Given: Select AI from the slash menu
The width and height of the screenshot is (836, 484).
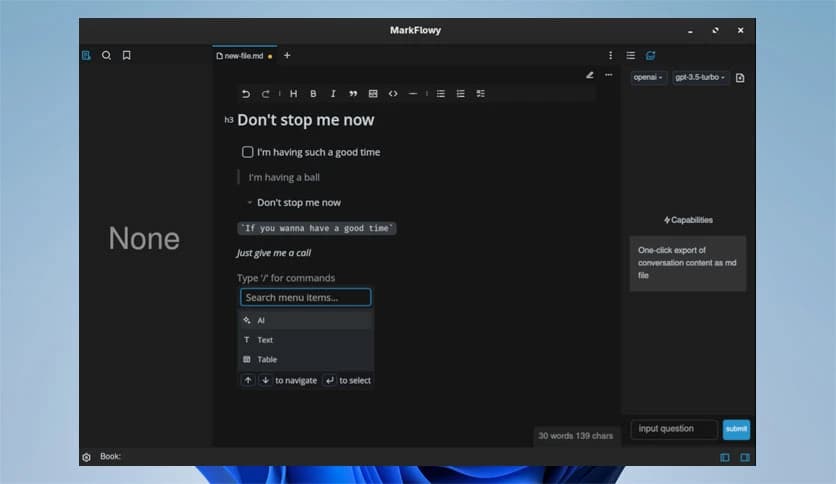Looking at the screenshot, I should click(x=306, y=320).
